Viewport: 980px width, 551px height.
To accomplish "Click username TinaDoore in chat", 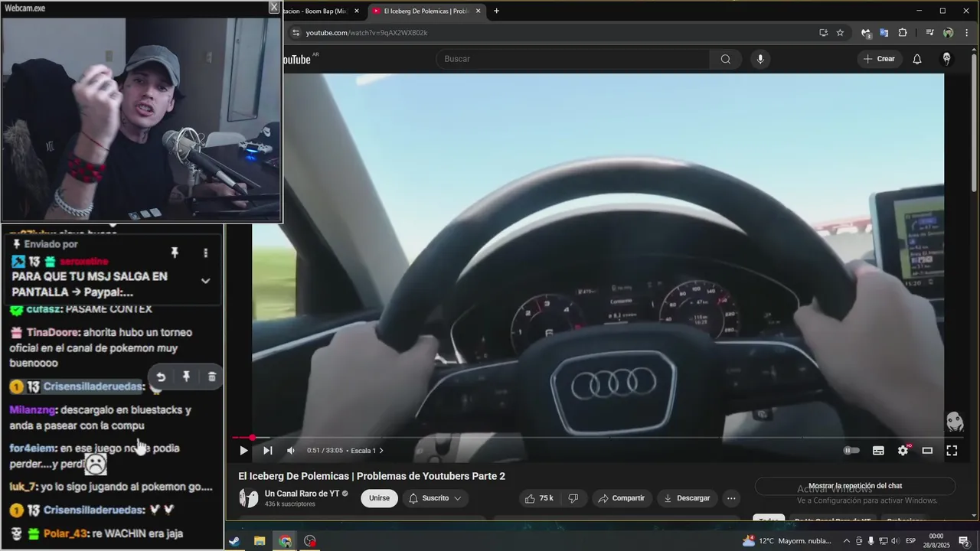I will 53,333.
